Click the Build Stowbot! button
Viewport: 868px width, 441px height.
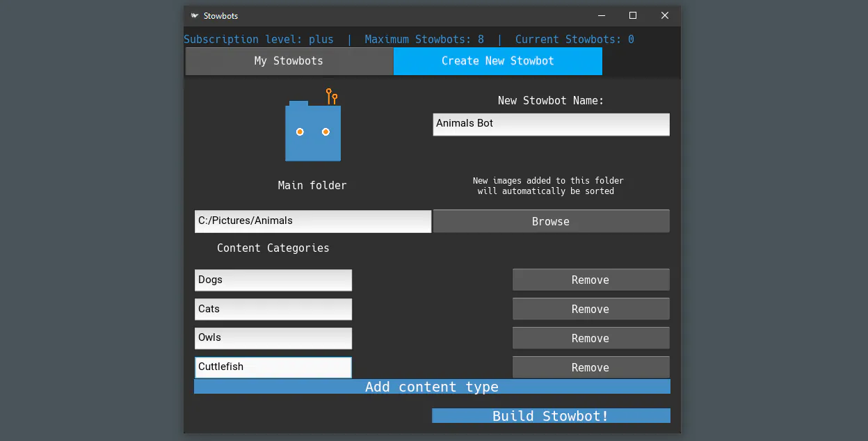coord(551,416)
